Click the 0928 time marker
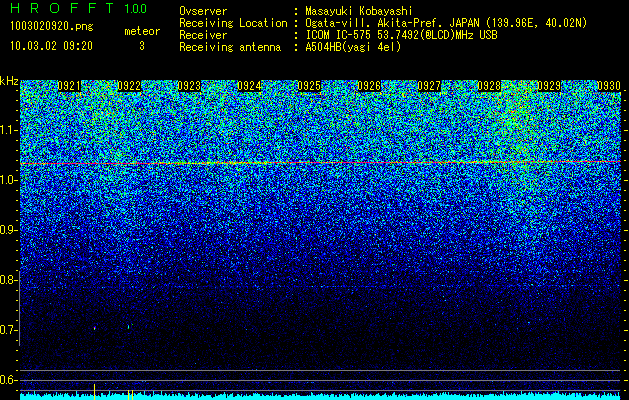 (x=489, y=86)
